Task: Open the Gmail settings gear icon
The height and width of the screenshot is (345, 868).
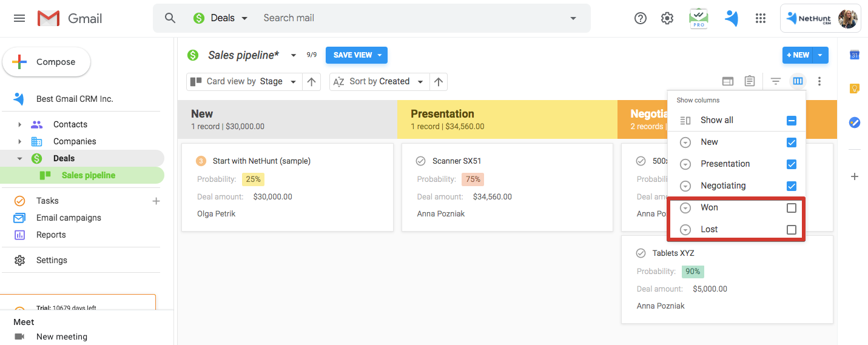Action: (x=667, y=18)
